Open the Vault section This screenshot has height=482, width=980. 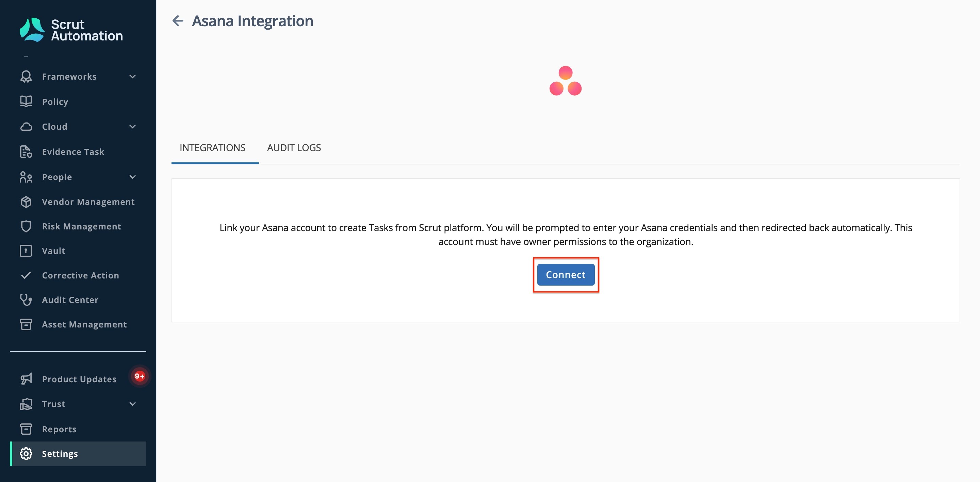coord(53,251)
